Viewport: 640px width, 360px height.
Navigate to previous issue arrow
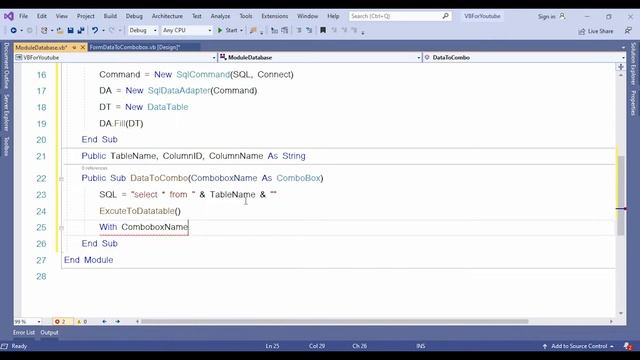[104, 322]
